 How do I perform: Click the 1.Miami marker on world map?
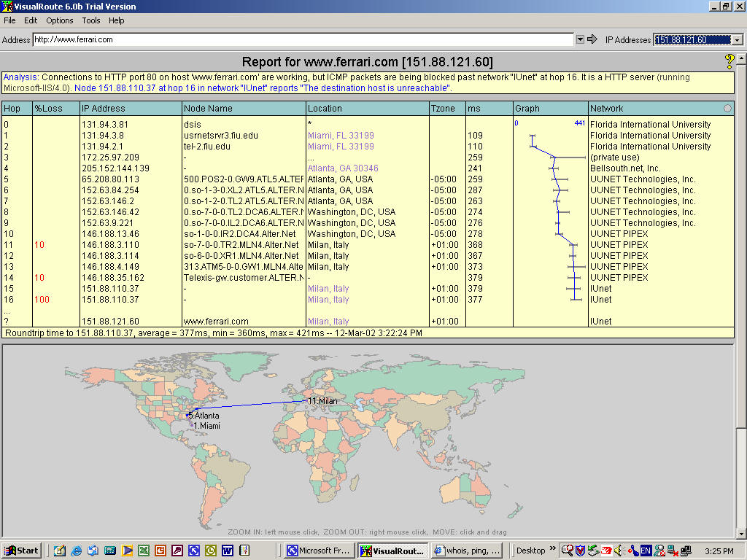(206, 426)
